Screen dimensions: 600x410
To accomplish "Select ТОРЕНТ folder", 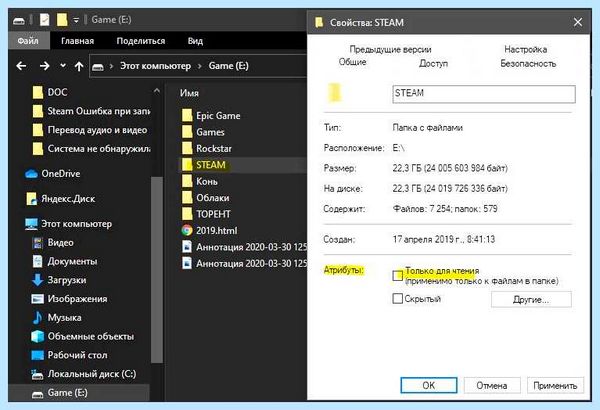I will click(x=206, y=214).
